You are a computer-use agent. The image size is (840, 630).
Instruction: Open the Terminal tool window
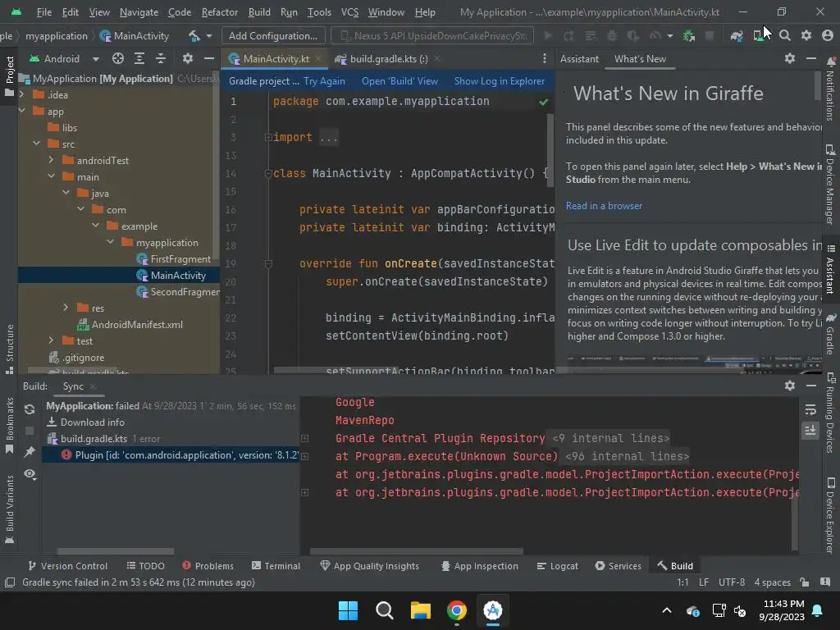276,566
